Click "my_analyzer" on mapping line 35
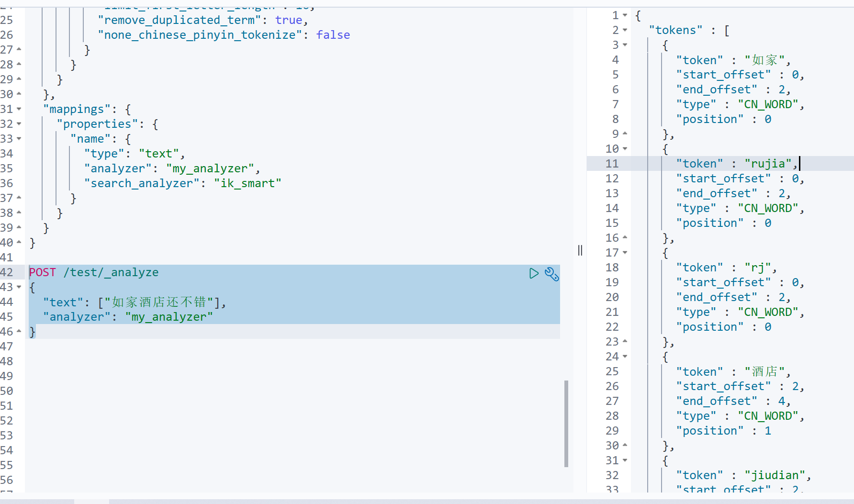 pos(210,168)
